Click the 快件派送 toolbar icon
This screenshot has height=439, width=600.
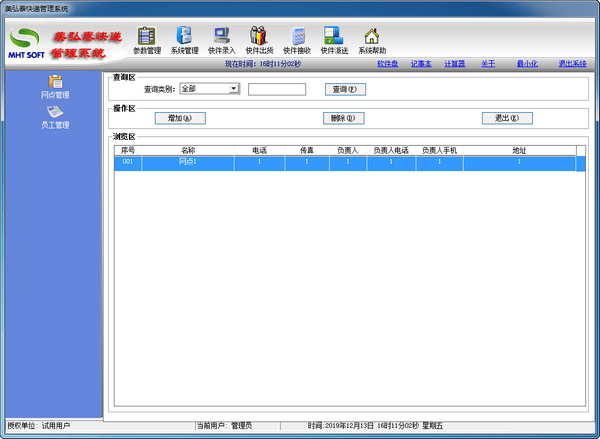tap(334, 38)
